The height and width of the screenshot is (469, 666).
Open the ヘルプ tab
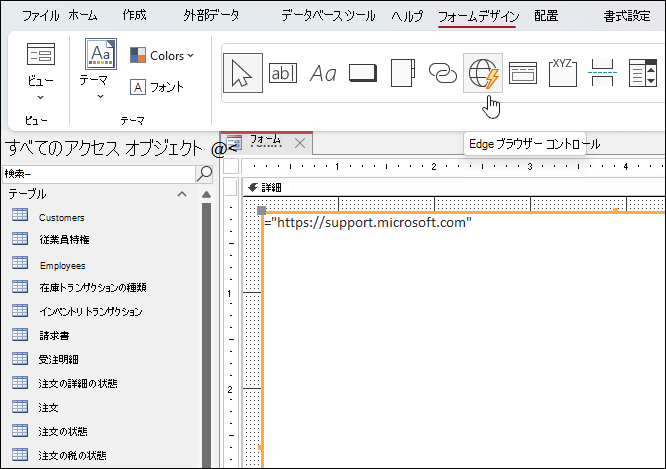tap(407, 16)
